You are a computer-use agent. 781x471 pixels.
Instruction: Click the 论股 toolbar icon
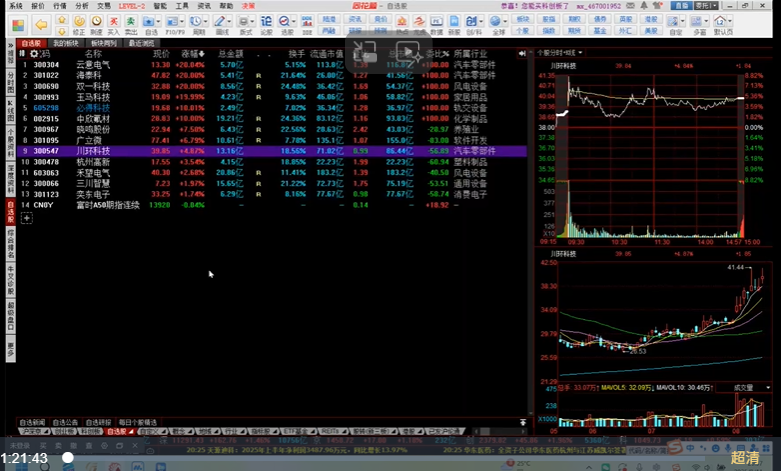(266, 22)
